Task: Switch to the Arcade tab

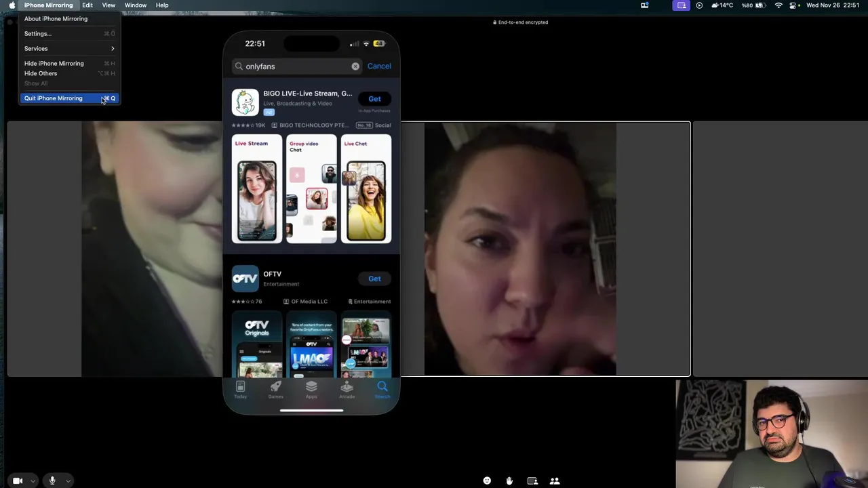Action: click(347, 390)
